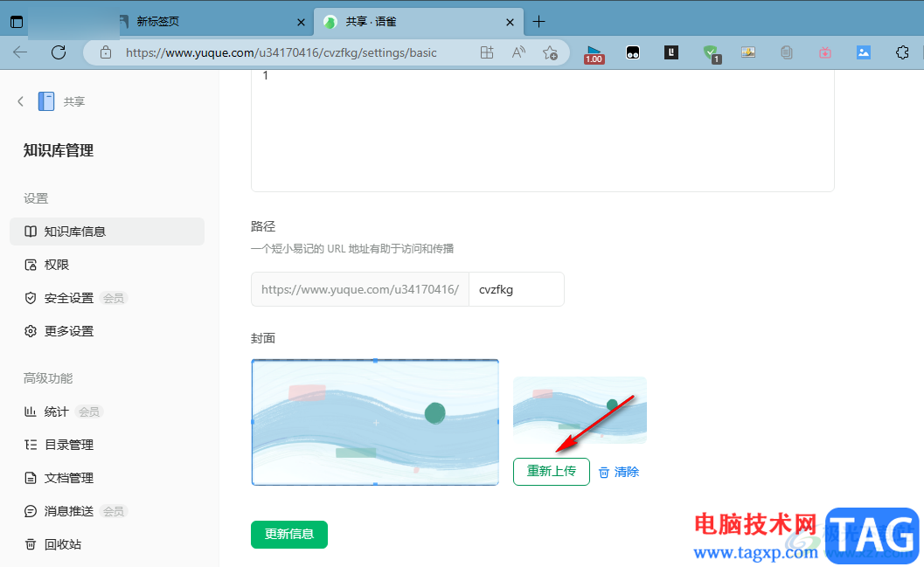The height and width of the screenshot is (567, 924).
Task: Open 回收站 page
Action: (108, 544)
